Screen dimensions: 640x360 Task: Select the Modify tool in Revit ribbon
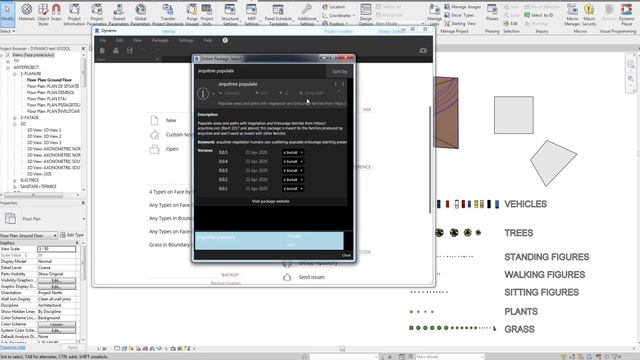point(7,13)
